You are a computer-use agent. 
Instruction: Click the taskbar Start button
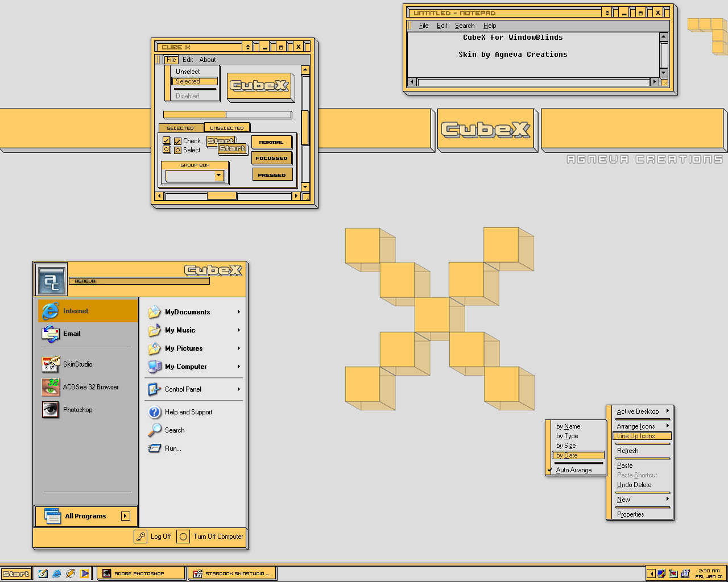16,573
